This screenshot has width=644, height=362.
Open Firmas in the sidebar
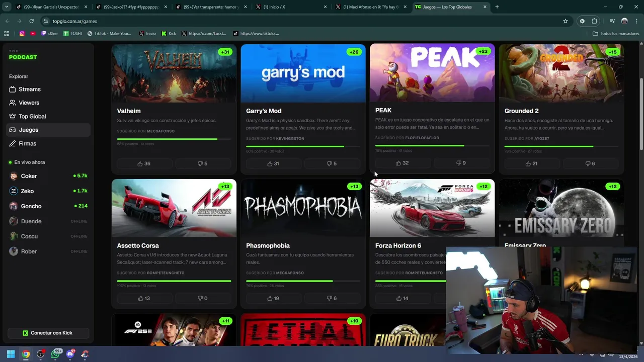click(x=48, y=143)
